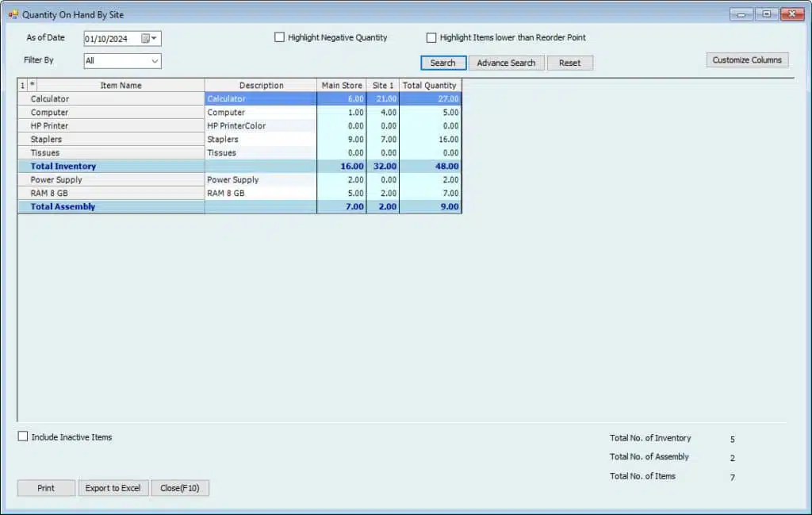Image resolution: width=812 pixels, height=515 pixels.
Task: Minimize the Quantity On Hand window
Action: tap(741, 14)
